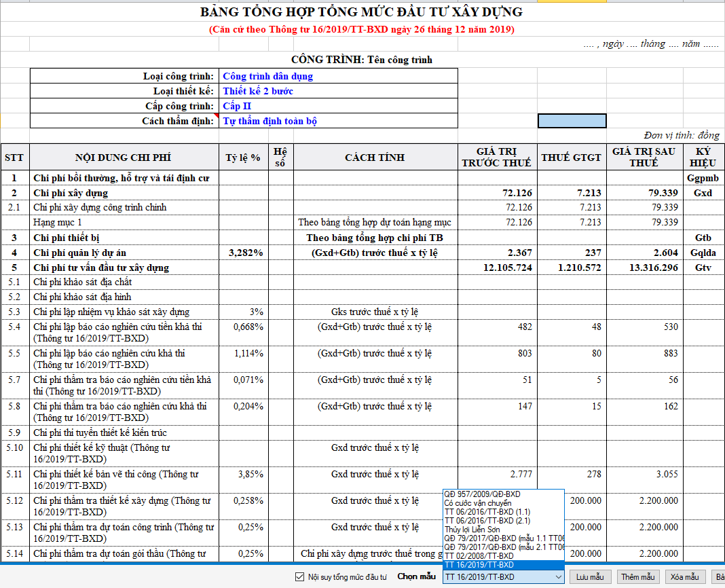Viewport: 725px width, 588px height.
Task: Select QĐ 957/2009/QĐ-BXD from dropdown list
Action: 504,494
